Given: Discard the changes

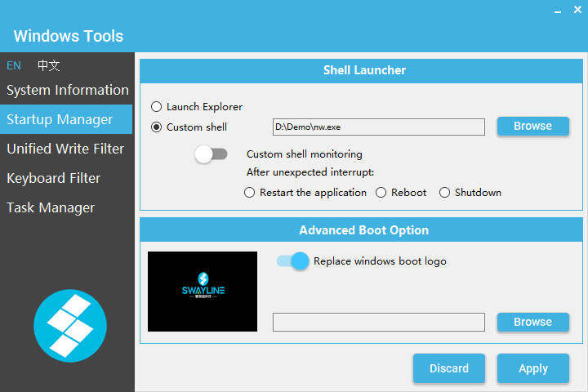Looking at the screenshot, I should pos(449,368).
